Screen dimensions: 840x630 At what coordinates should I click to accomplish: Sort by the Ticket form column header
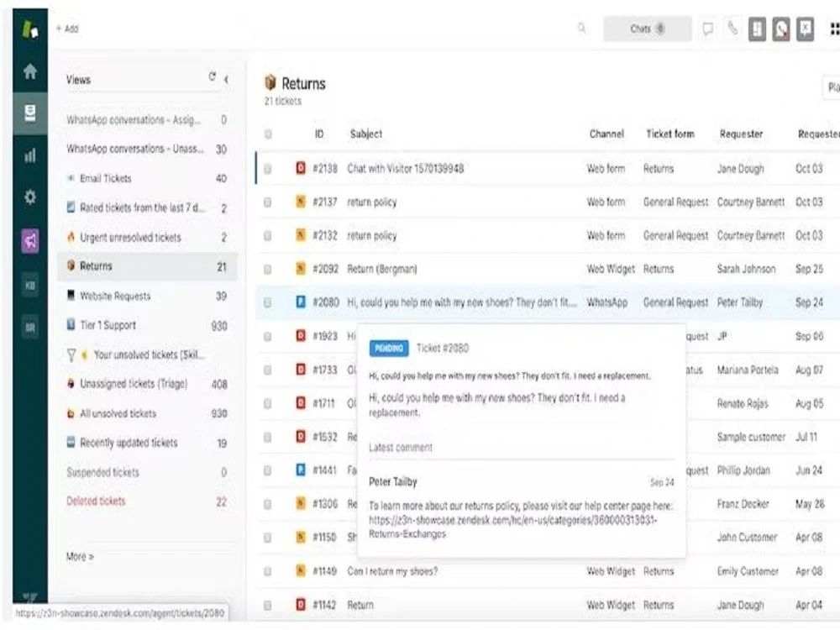click(670, 134)
